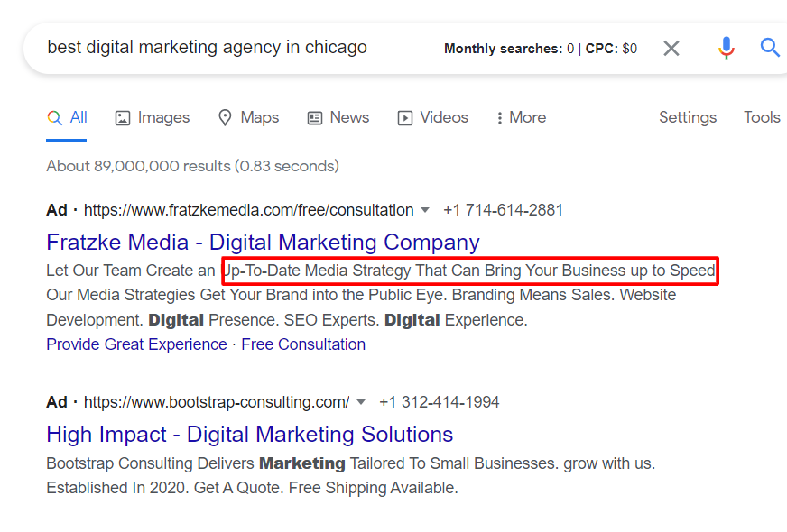This screenshot has width=787, height=532.
Task: Select the All results tab
Action: (x=68, y=117)
